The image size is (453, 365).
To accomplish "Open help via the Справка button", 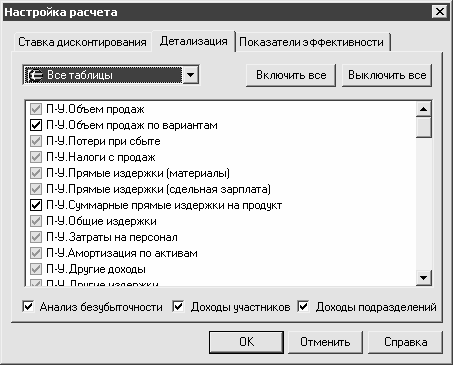I will 405,342.
